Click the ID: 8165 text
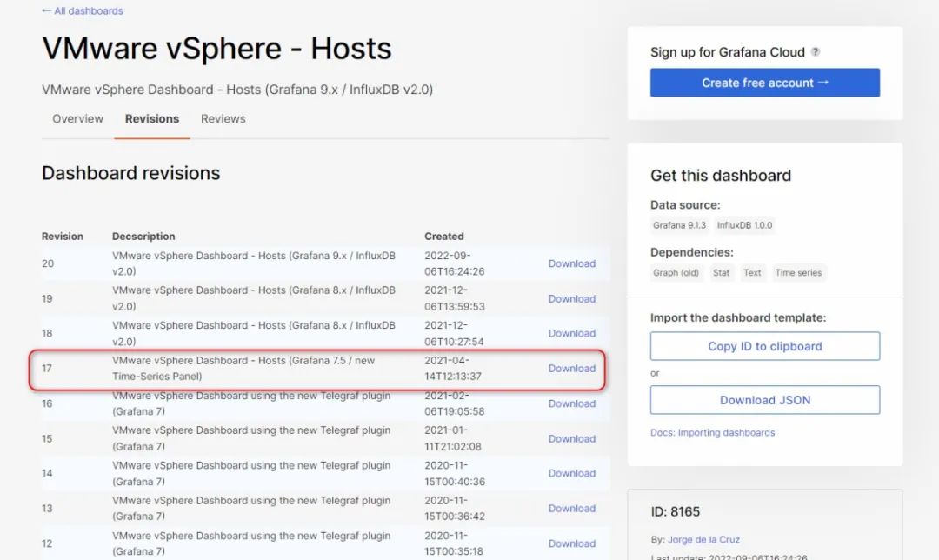Screen dimensions: 939x560 tap(675, 511)
